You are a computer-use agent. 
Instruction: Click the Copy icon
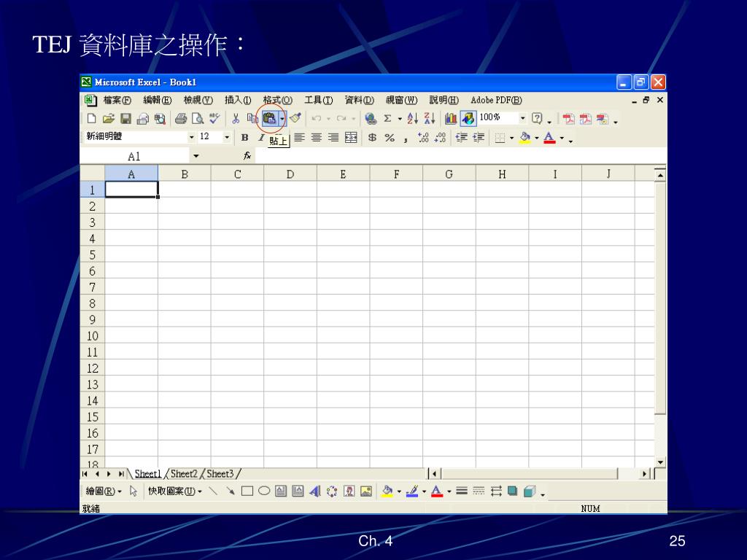click(x=252, y=119)
